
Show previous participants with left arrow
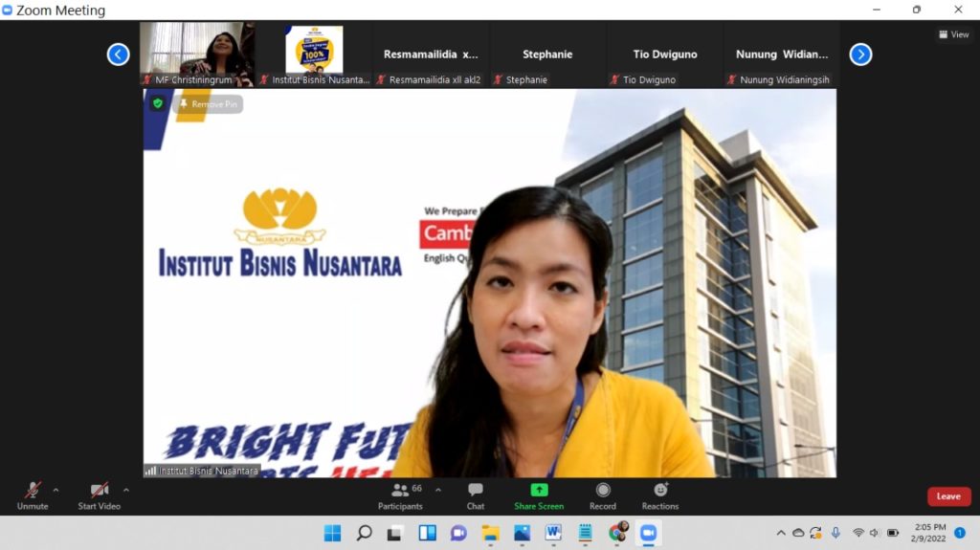coord(118,55)
